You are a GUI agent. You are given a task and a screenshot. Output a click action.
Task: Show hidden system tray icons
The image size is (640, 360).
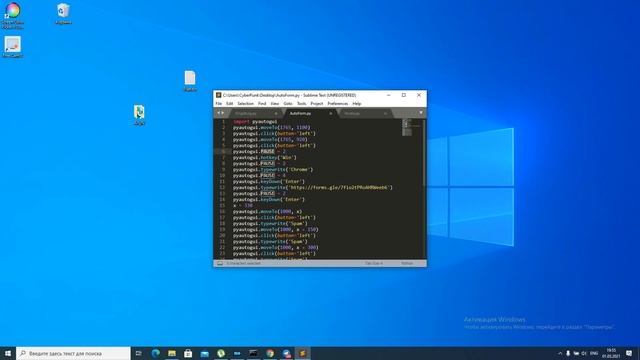pos(560,353)
